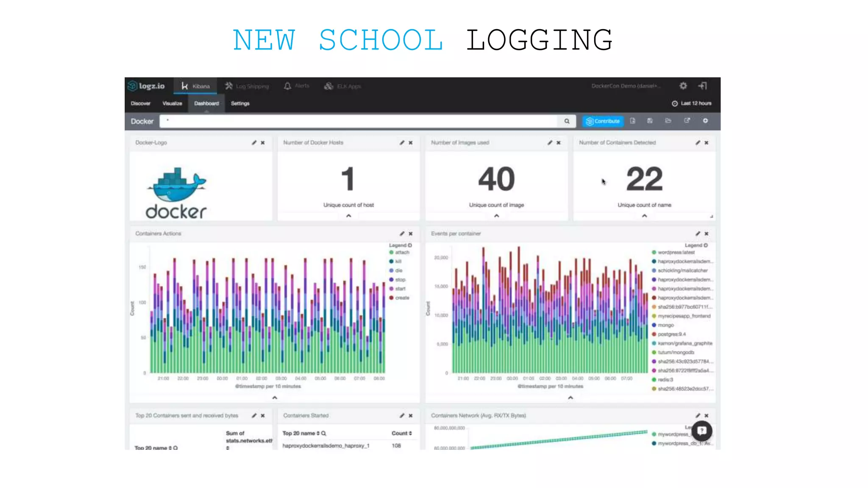Open the Log Shipping tab
The height and width of the screenshot is (488, 868).
click(x=247, y=86)
